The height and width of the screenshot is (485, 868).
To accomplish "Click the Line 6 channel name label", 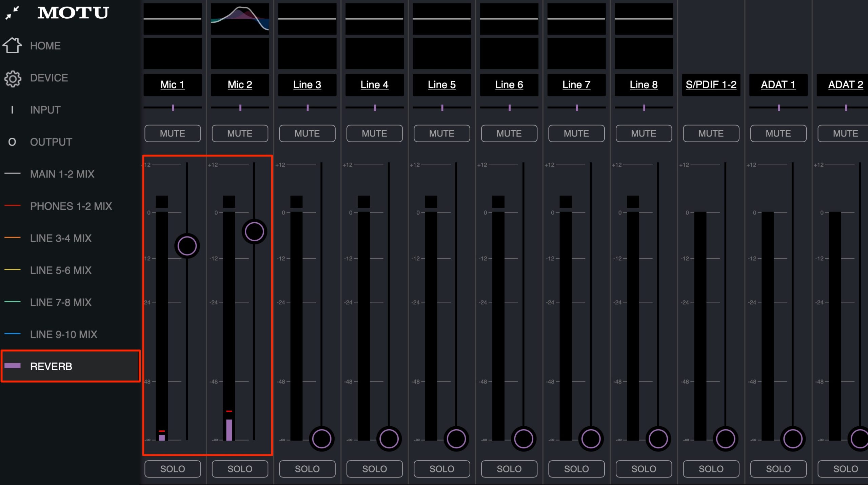I will [x=509, y=85].
